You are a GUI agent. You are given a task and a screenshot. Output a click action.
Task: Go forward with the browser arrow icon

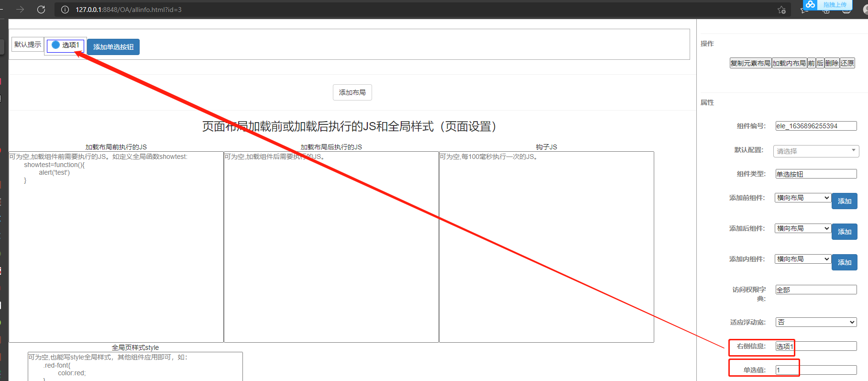coord(20,10)
